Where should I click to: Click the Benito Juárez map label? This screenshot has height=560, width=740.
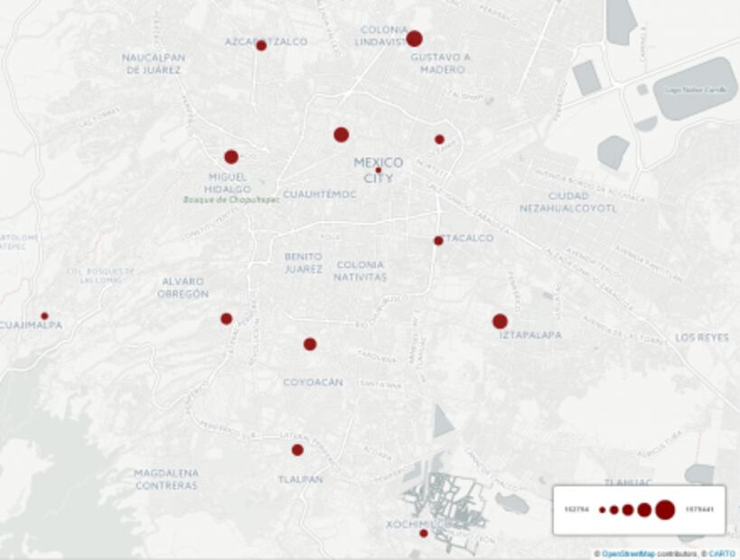(304, 262)
